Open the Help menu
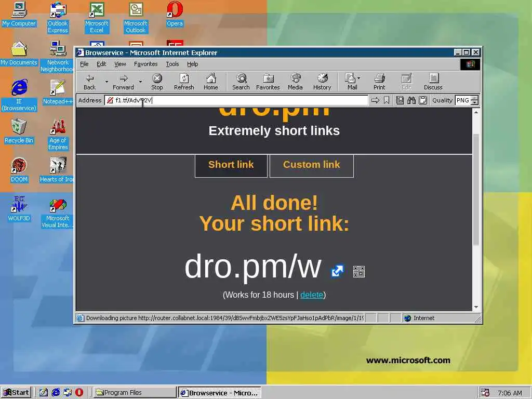The height and width of the screenshot is (399, 532). (192, 64)
